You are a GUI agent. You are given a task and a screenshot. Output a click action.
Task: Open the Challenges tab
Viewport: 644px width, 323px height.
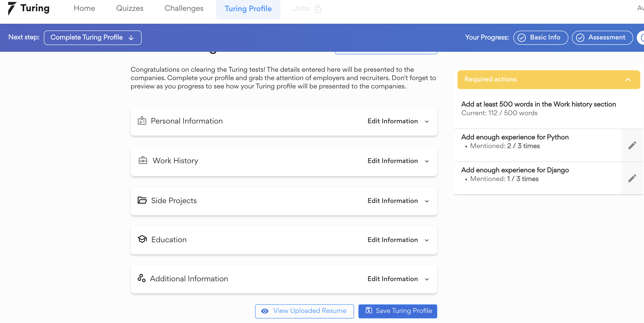pyautogui.click(x=184, y=8)
